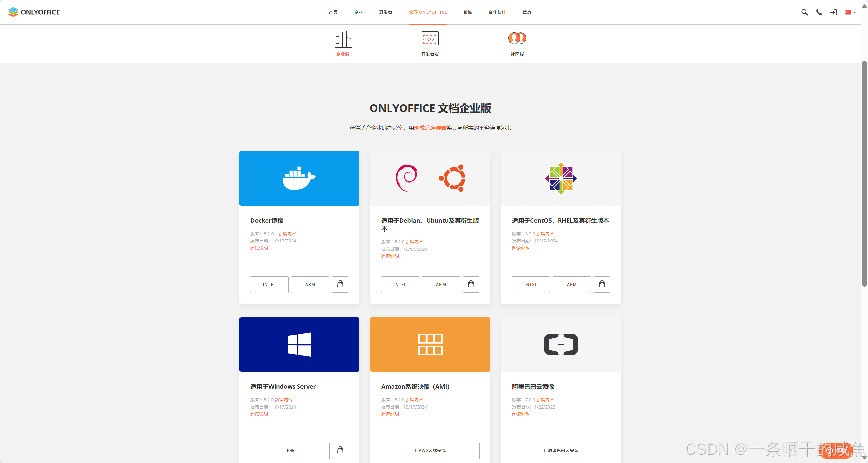Click the shopping bag icon on CentOS card

[x=602, y=284]
